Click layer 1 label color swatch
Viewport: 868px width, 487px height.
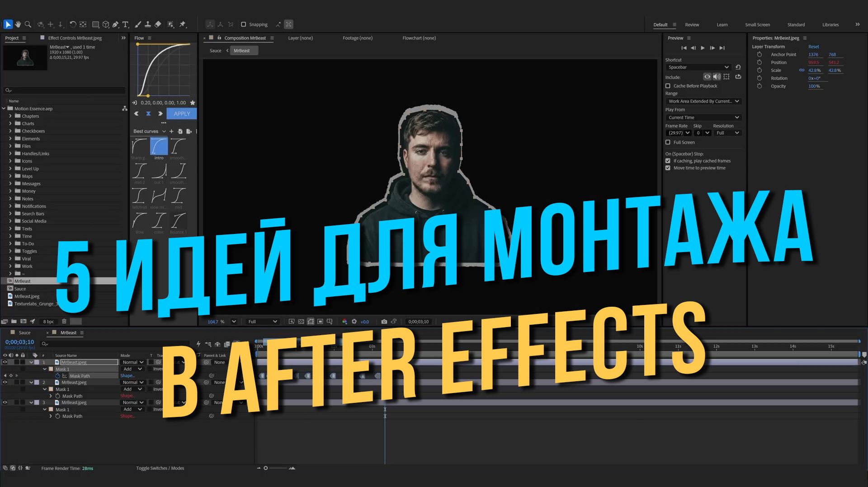(x=37, y=362)
